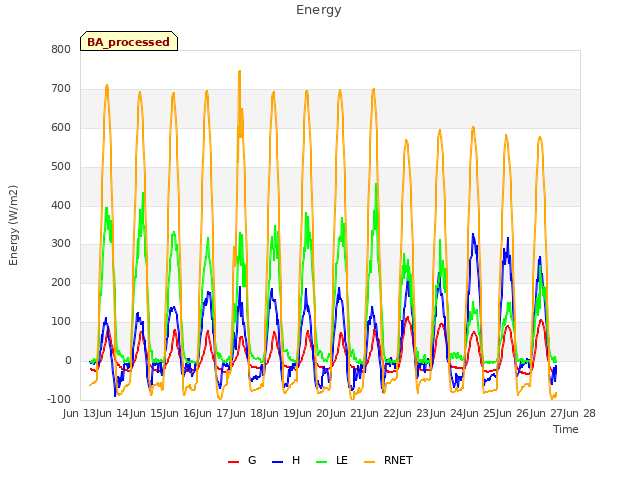Screen dimensions: 640x480
Task: Click the blue H legend color marker
Action: point(277,462)
